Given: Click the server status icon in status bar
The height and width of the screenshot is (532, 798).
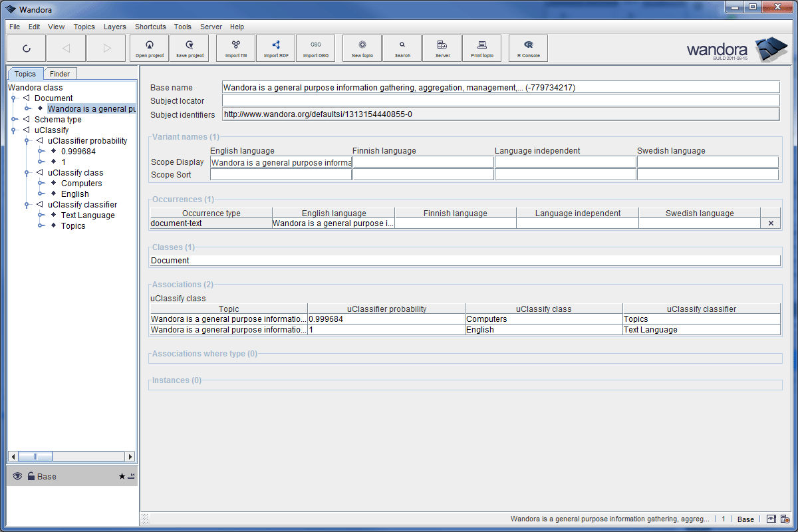Looking at the screenshot, I should pos(785,519).
